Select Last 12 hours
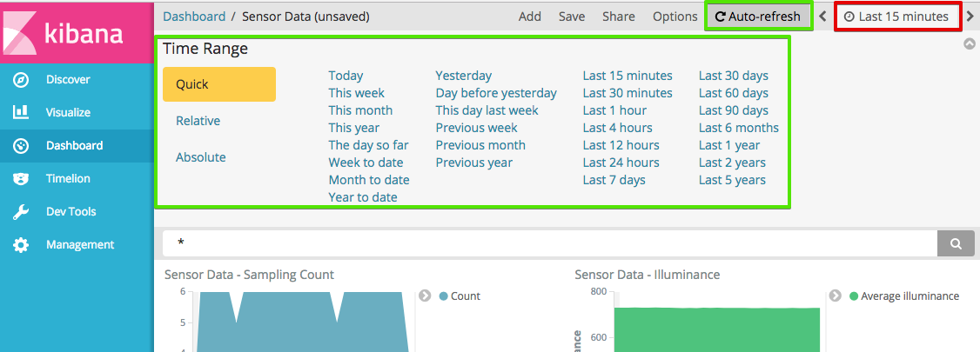Image resolution: width=980 pixels, height=352 pixels. click(x=621, y=145)
